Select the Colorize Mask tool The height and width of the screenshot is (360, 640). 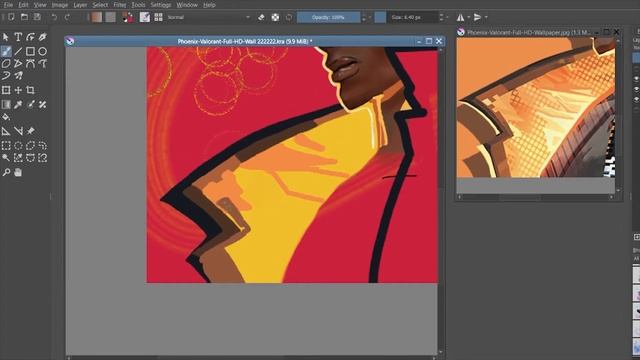pyautogui.click(x=30, y=105)
